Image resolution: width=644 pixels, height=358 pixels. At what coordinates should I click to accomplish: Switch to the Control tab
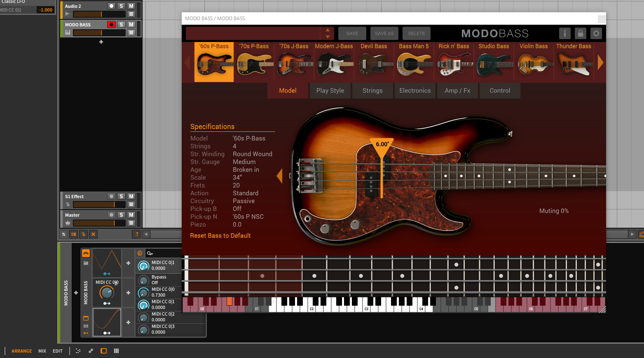click(x=500, y=91)
